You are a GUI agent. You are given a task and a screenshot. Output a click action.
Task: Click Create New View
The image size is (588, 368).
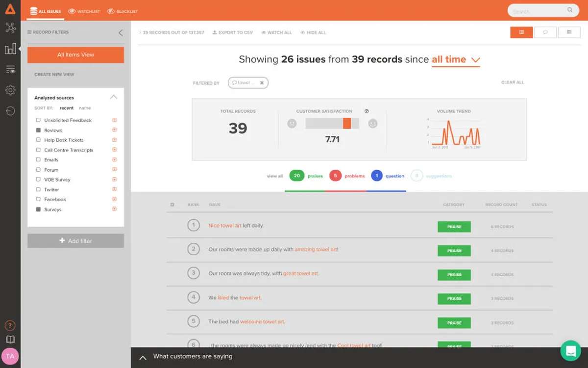54,75
